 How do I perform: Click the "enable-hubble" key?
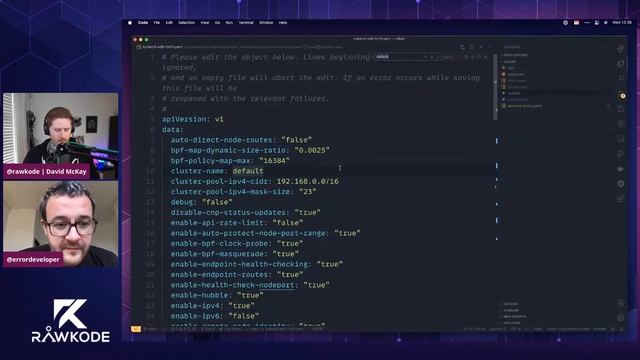199,296
